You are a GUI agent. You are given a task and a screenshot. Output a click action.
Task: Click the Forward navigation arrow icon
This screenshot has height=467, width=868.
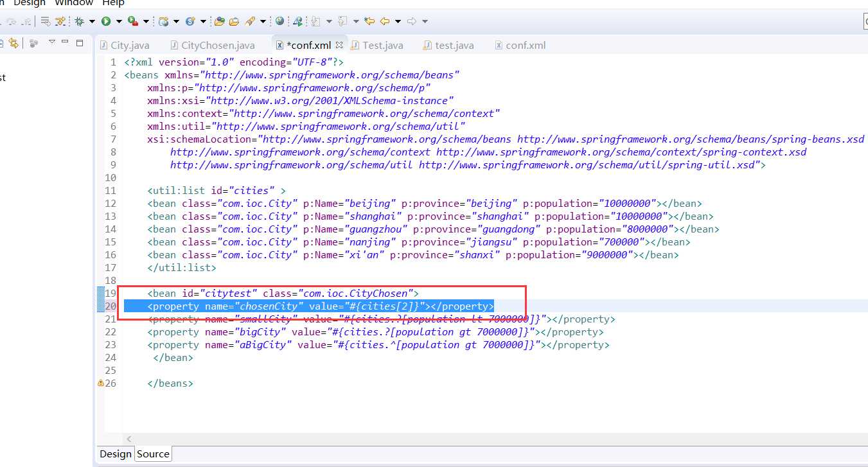(x=412, y=21)
